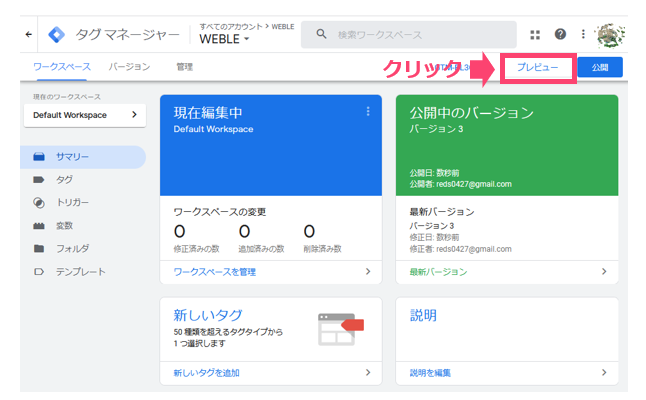The height and width of the screenshot is (400, 646).
Task: Switch to the ワークスペース tab
Action: (x=62, y=67)
